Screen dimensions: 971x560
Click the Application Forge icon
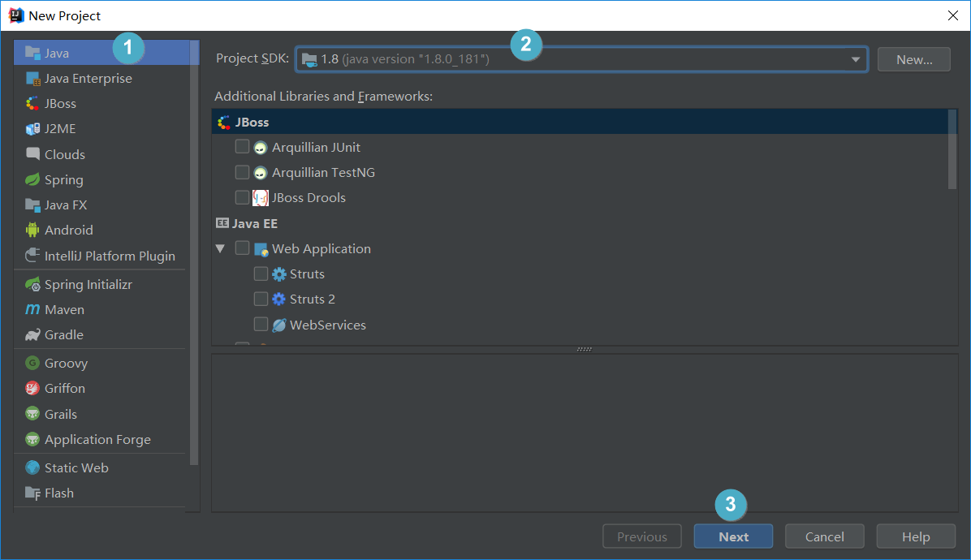pyautogui.click(x=32, y=439)
